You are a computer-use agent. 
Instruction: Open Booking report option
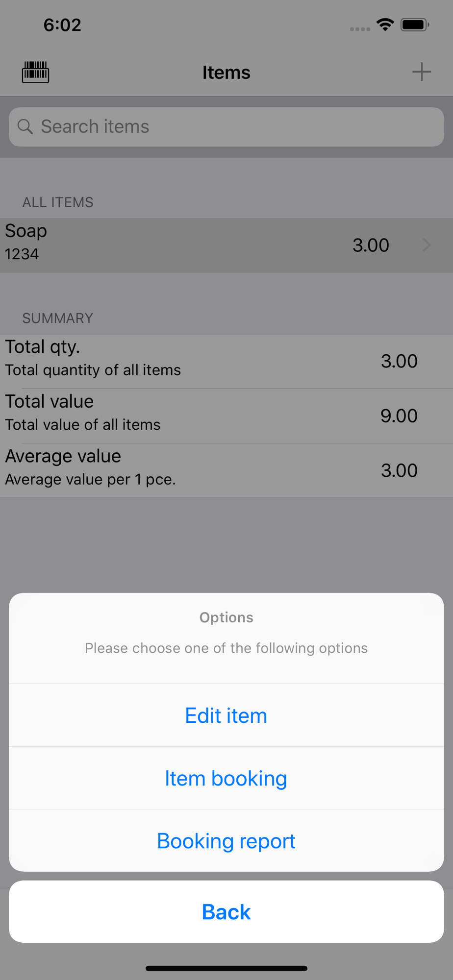(226, 841)
